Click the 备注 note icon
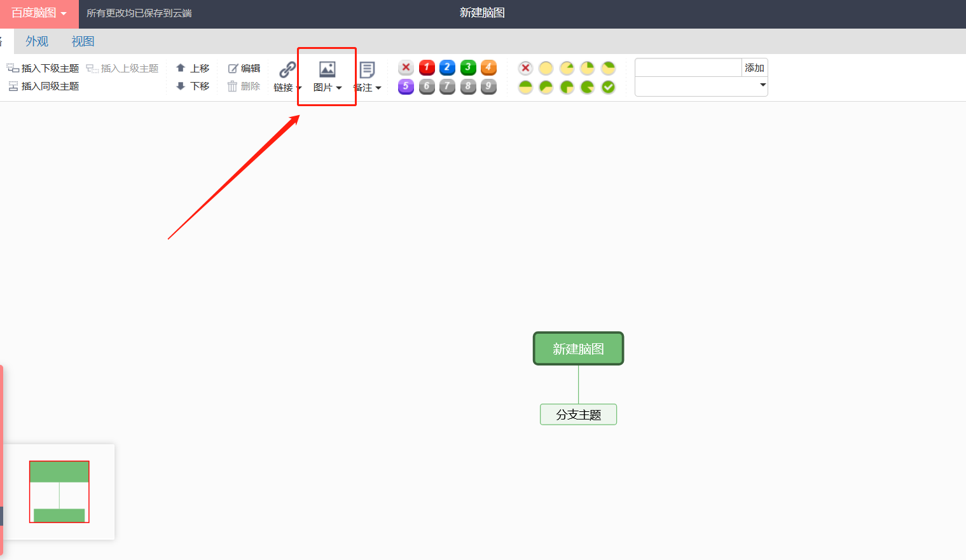This screenshot has height=560, width=966. pos(367,69)
